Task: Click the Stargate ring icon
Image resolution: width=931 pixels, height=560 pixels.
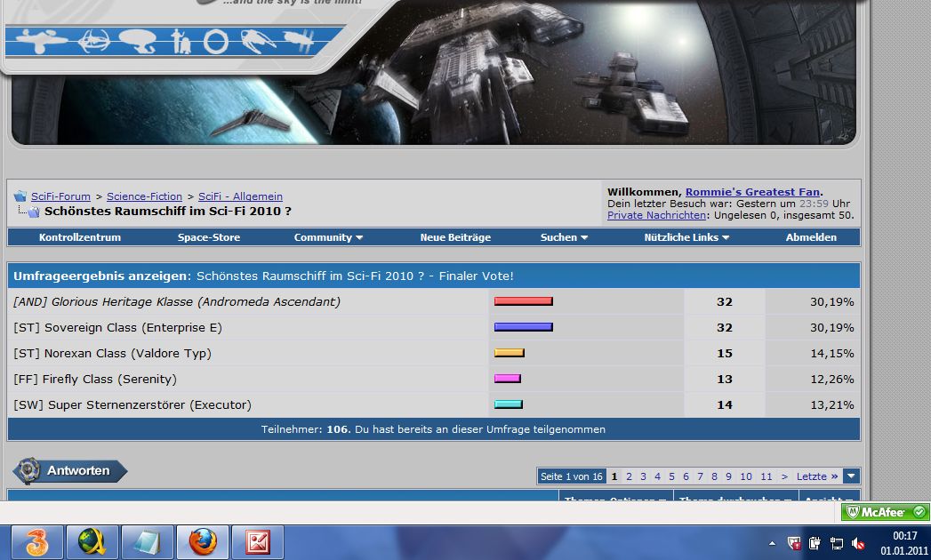Action: [216, 41]
